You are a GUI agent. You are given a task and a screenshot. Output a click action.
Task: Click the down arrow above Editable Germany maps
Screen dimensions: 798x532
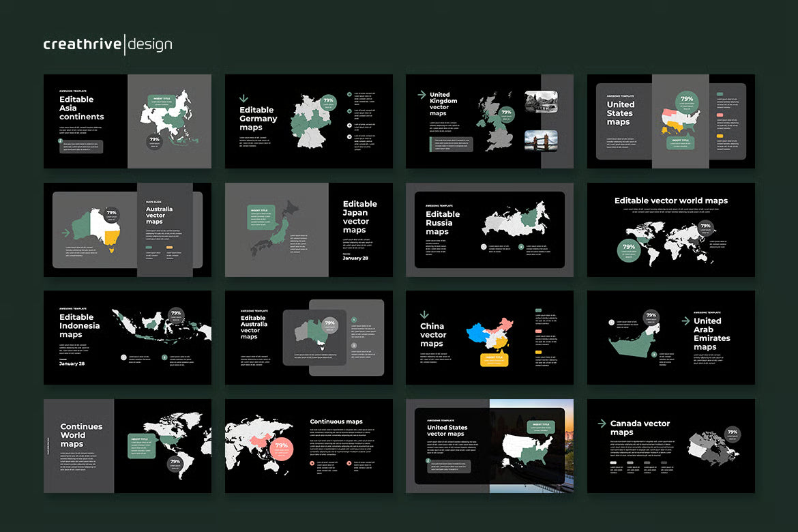click(x=243, y=98)
